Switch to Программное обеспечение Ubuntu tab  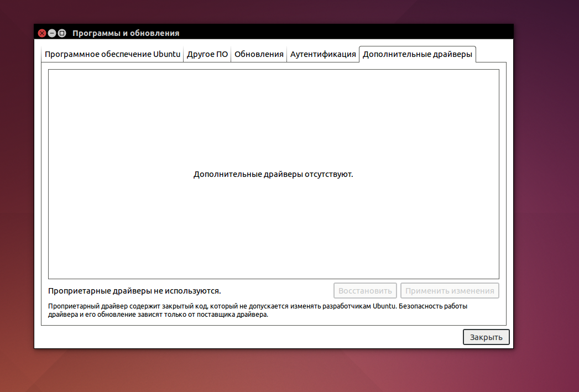[x=112, y=54]
